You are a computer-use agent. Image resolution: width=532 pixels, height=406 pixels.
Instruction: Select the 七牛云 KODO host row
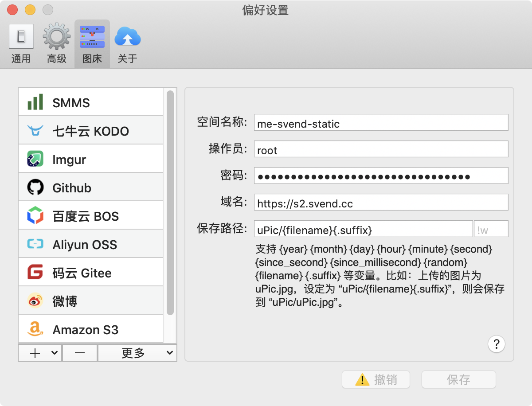click(91, 131)
